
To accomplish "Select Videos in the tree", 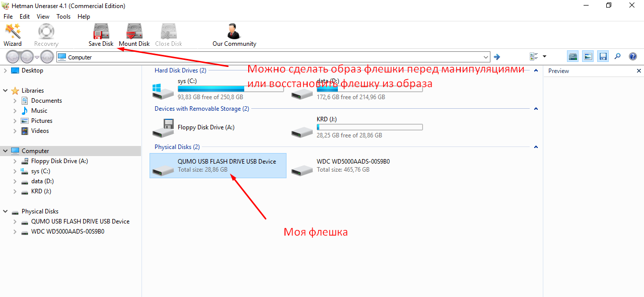I will coord(40,131).
